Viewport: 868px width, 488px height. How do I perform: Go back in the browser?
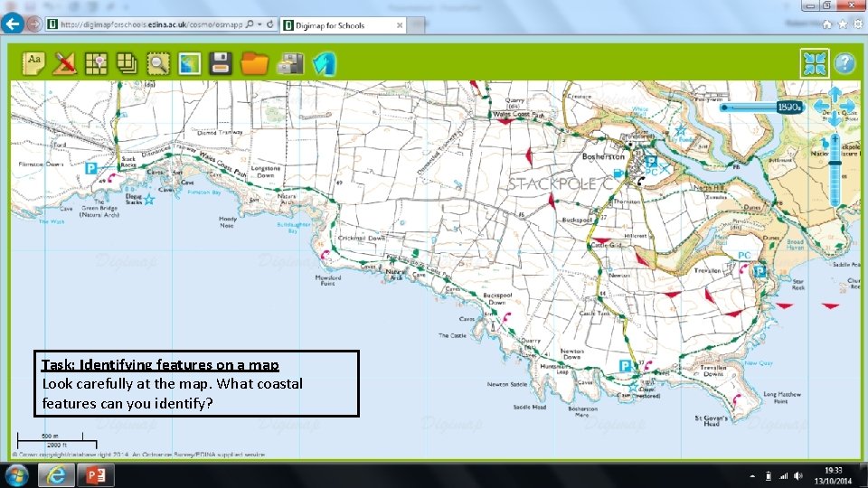pyautogui.click(x=12, y=23)
